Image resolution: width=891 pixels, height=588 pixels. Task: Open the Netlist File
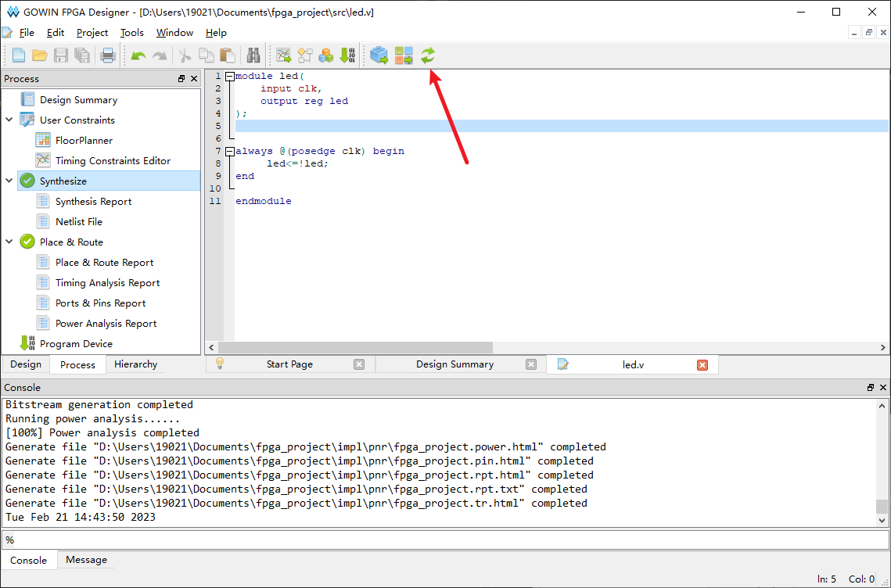point(79,221)
